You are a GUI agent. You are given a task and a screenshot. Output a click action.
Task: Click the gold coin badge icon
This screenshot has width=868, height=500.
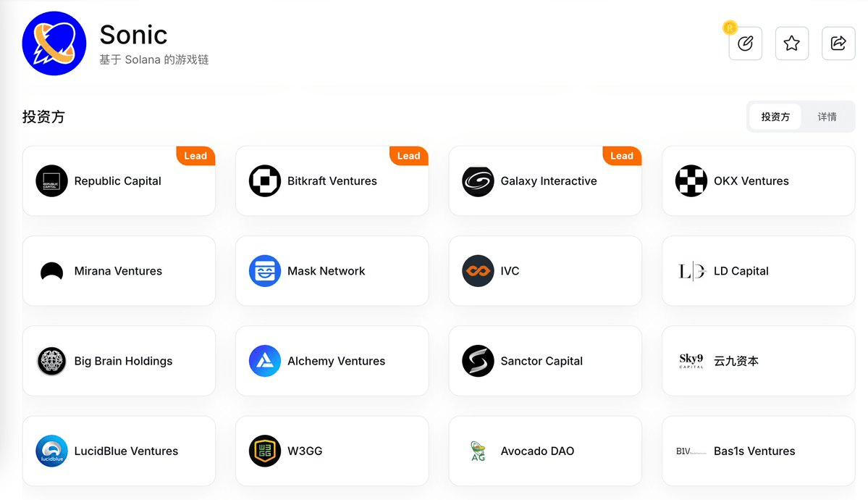pyautogui.click(x=730, y=27)
